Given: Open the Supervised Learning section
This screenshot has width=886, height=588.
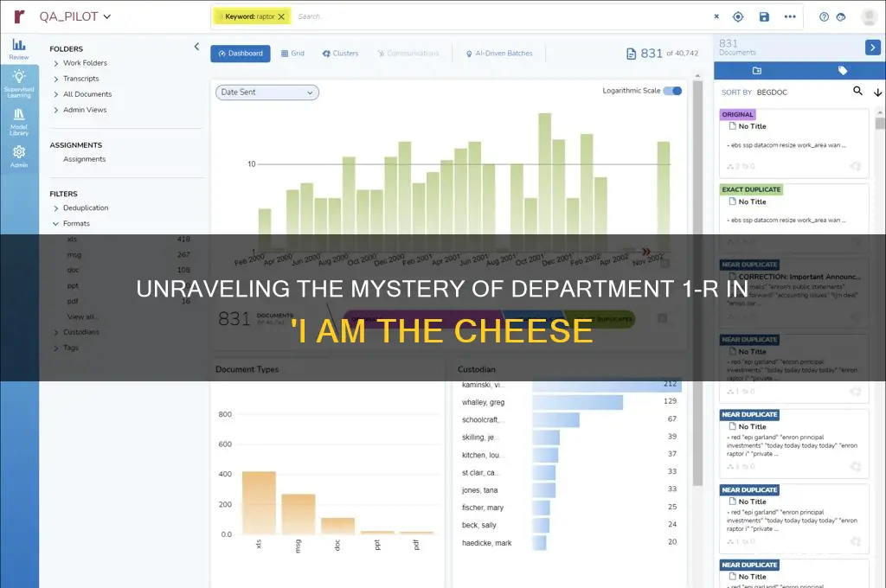Looking at the screenshot, I should point(17,83).
